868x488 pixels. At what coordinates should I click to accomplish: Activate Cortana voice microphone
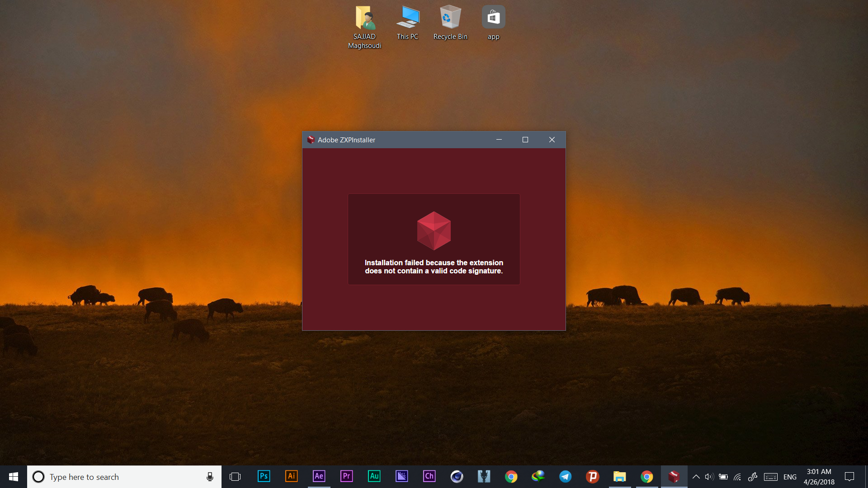(x=210, y=477)
